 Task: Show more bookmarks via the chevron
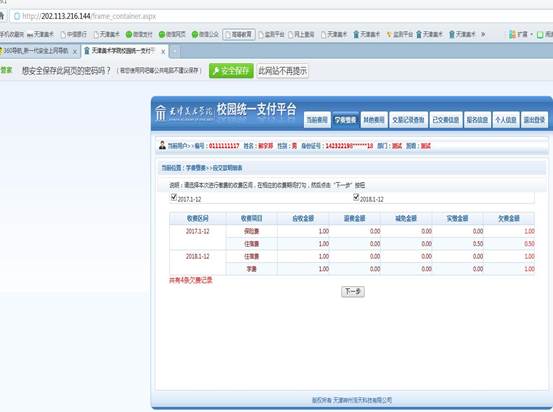click(x=483, y=34)
